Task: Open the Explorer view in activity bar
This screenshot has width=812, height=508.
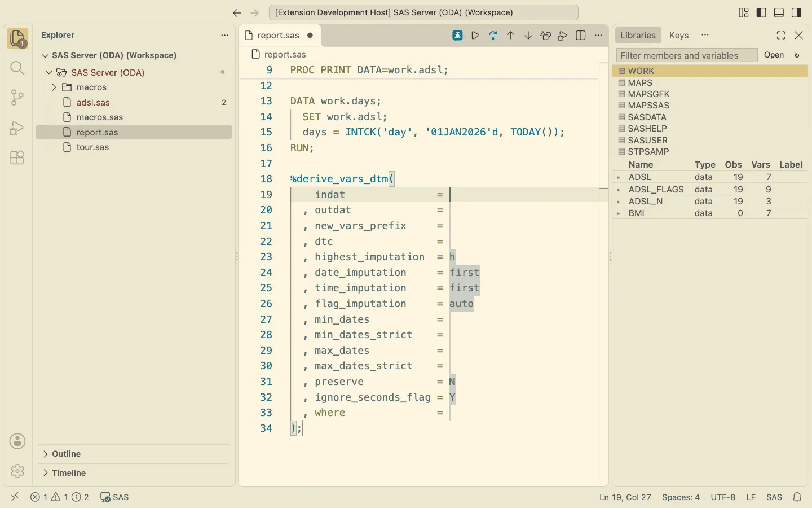Action: [17, 38]
